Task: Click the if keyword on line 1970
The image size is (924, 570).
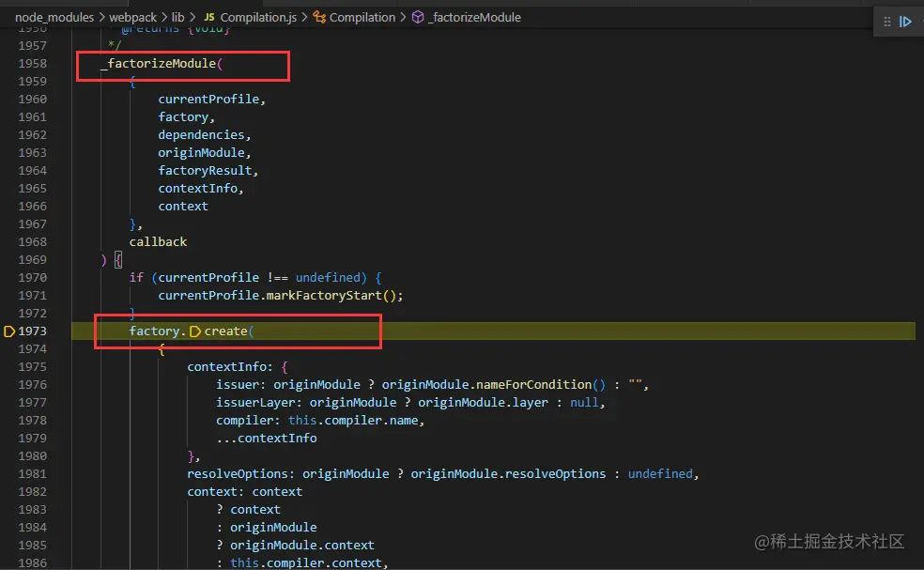Action: [136, 278]
